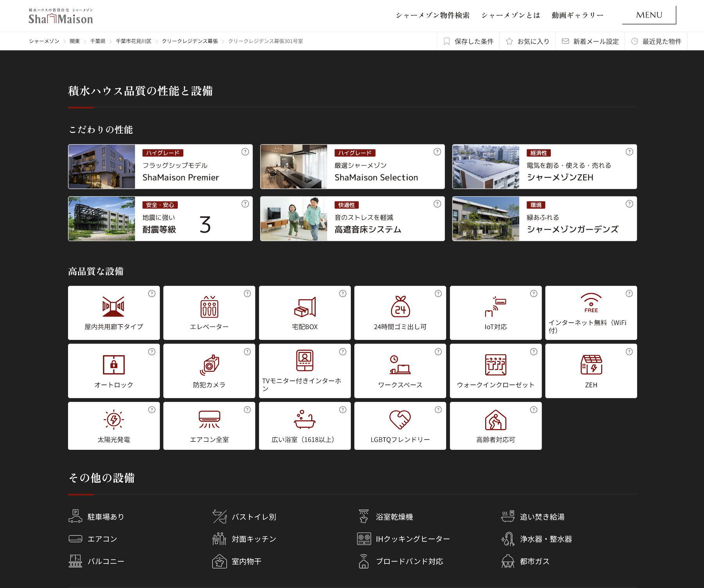
Task: Open help on 宅配BOX tile
Action: pos(343,293)
